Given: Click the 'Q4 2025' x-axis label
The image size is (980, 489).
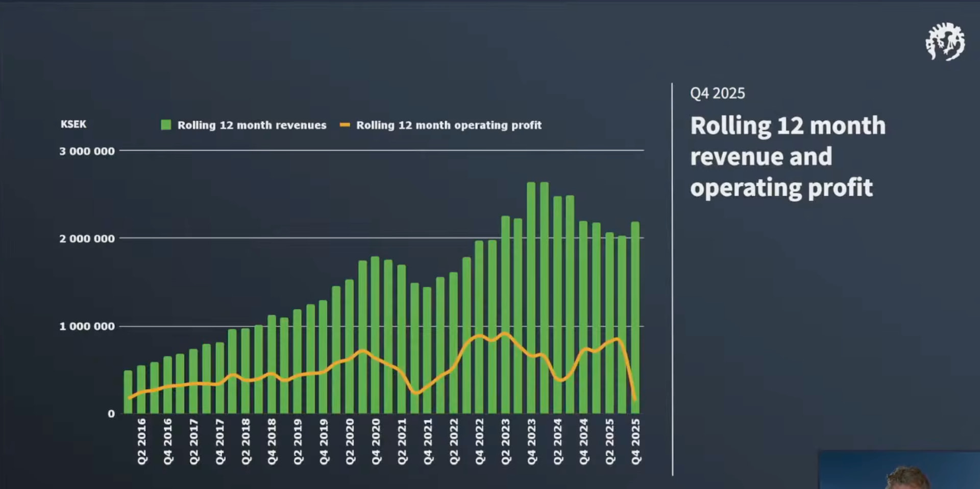Looking at the screenshot, I should point(635,442).
